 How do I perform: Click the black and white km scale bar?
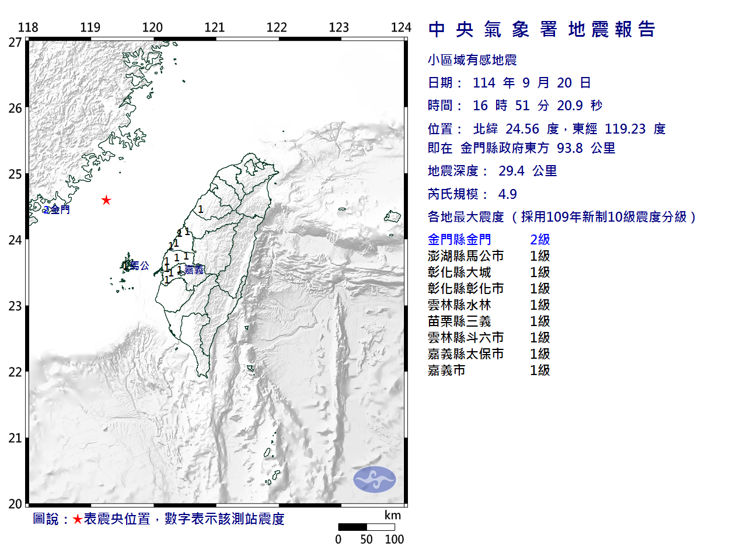[x=366, y=527]
